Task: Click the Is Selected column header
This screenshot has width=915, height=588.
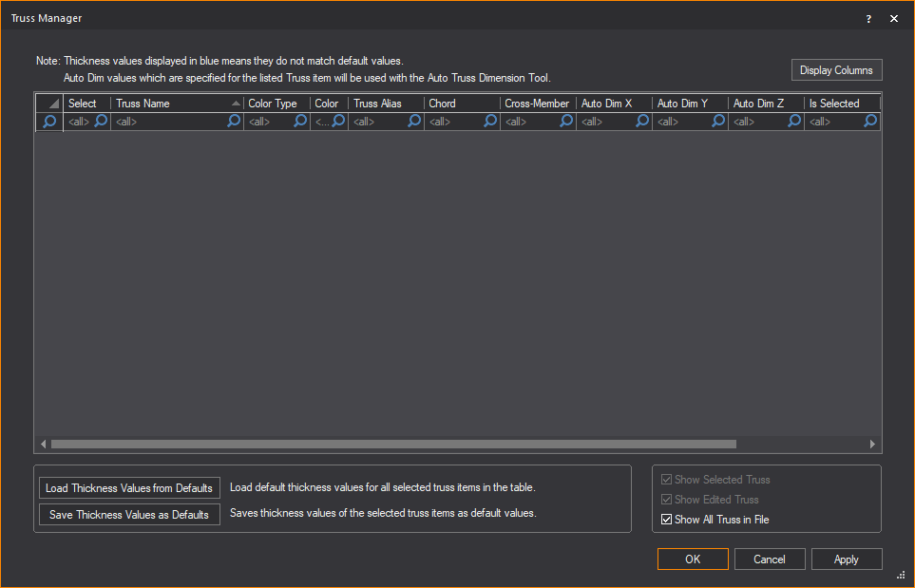Action: tap(834, 104)
